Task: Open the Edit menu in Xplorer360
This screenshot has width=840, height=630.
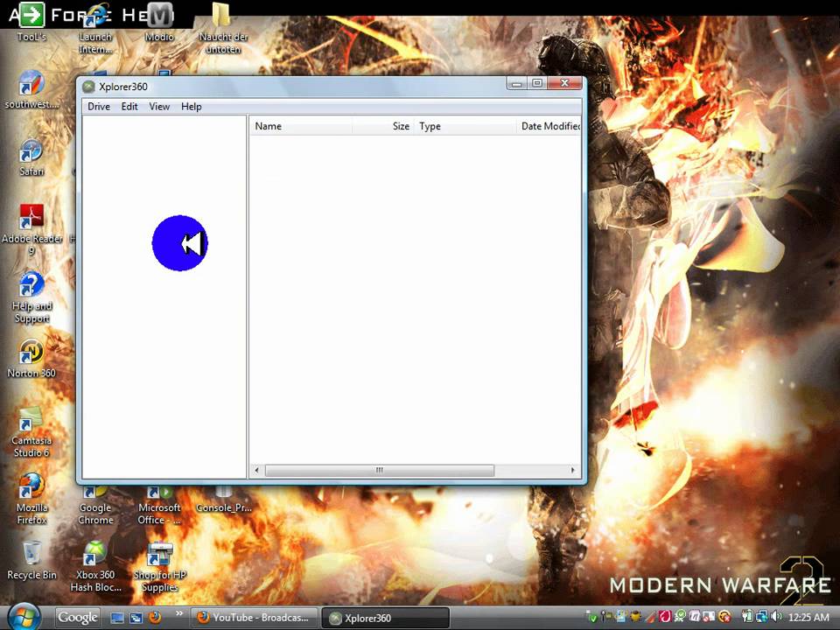Action: tap(129, 107)
